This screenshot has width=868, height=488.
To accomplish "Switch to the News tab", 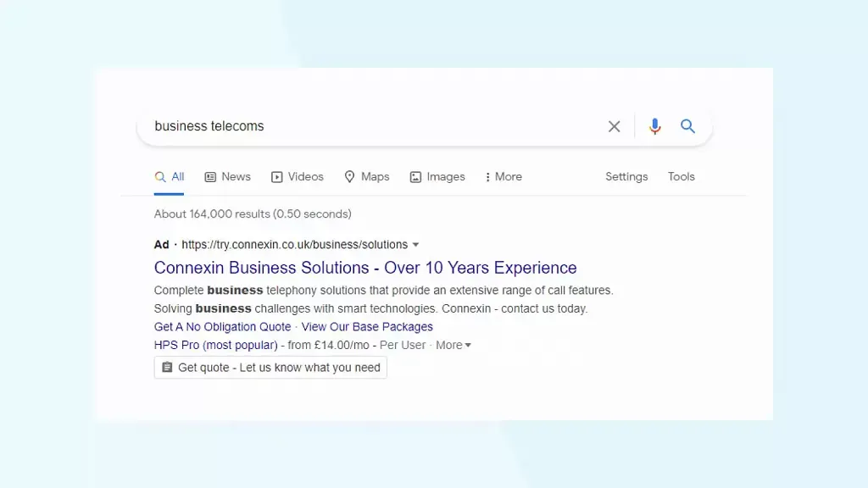I will 227,177.
